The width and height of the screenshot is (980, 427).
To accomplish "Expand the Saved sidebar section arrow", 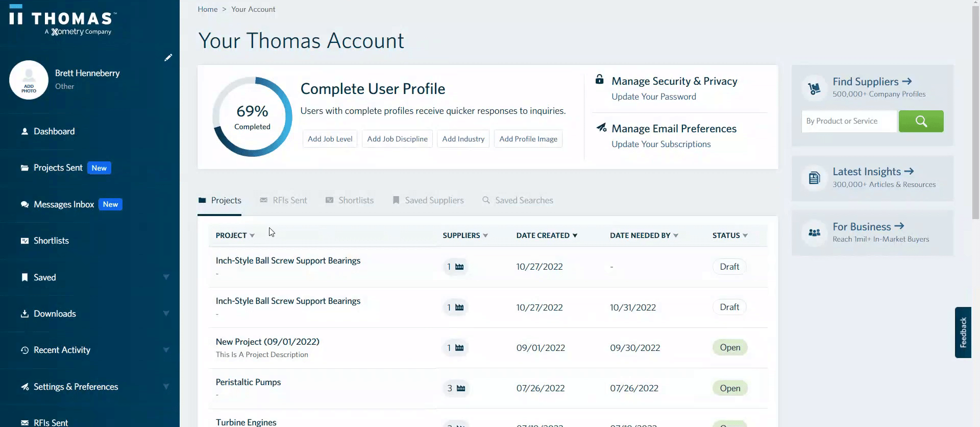I will point(166,277).
